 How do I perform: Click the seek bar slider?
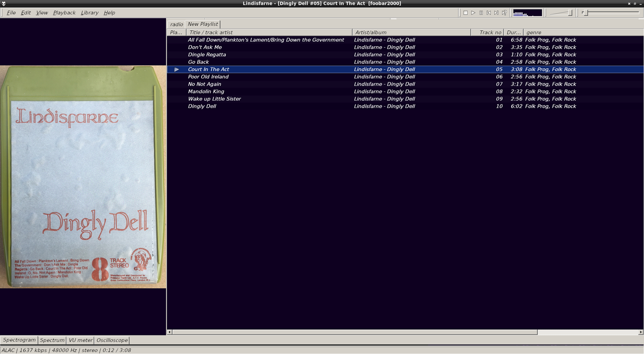[x=610, y=13]
